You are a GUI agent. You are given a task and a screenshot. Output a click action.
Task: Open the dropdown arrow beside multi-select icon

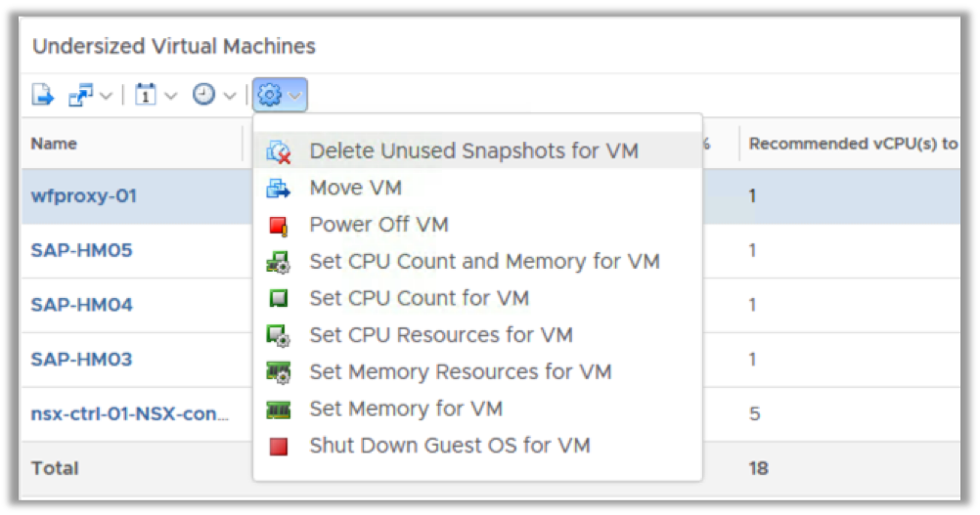point(106,96)
